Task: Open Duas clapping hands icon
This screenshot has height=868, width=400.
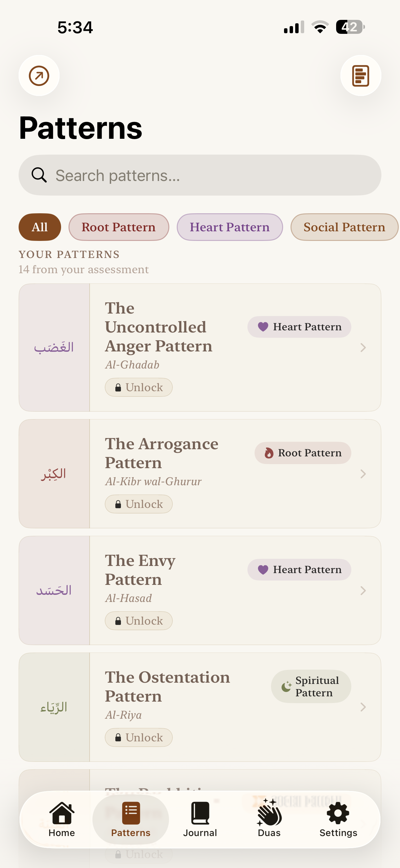Action: point(269,812)
